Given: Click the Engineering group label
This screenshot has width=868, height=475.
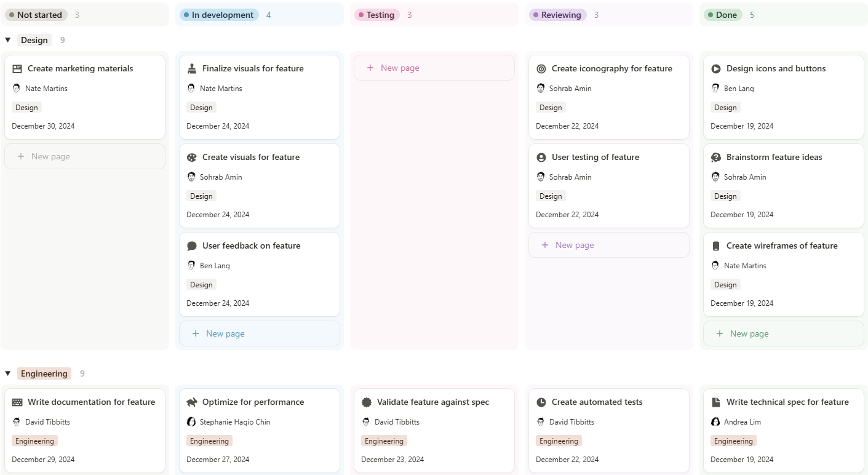Looking at the screenshot, I should [44, 373].
